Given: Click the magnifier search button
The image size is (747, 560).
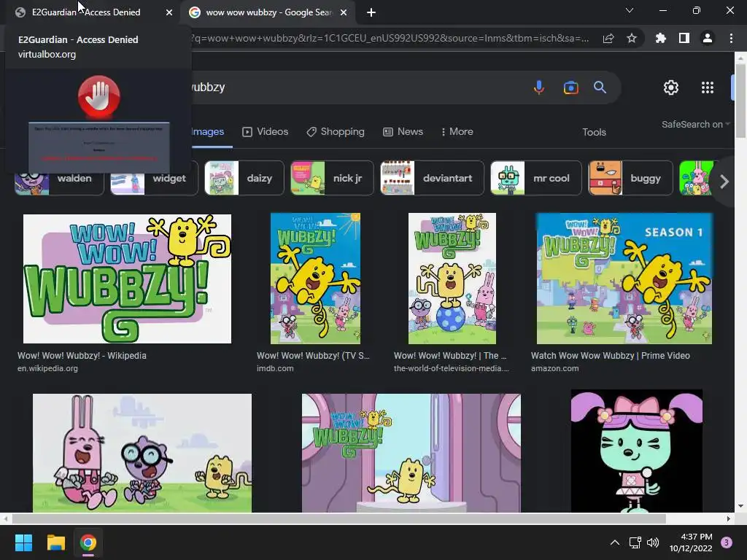Looking at the screenshot, I should click(x=600, y=87).
